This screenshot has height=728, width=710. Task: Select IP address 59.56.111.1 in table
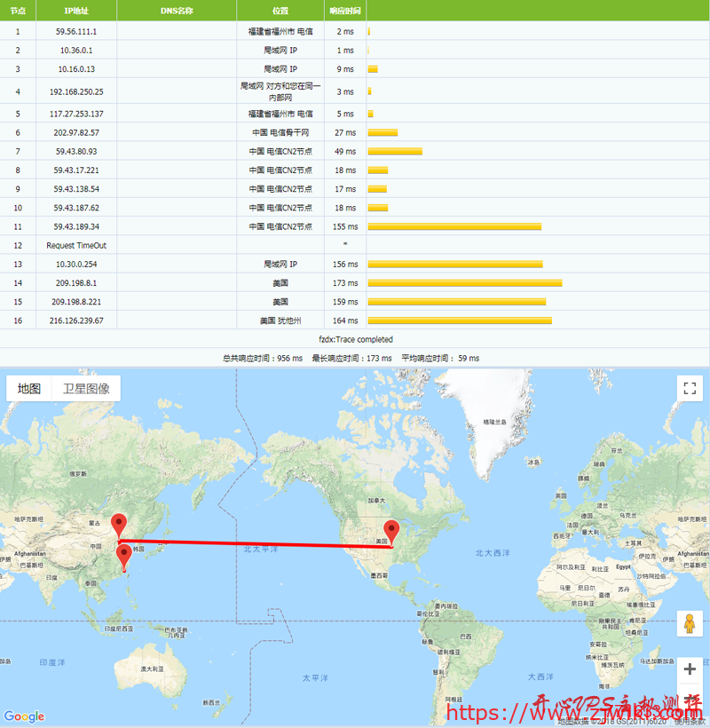point(76,31)
